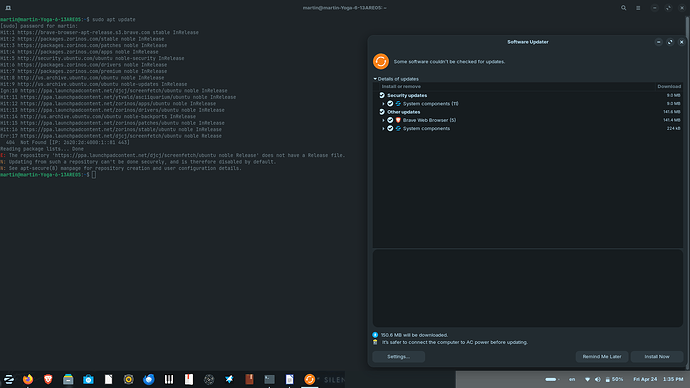The height and width of the screenshot is (388, 690).
Task: Open updater Settings... button
Action: [x=399, y=357]
